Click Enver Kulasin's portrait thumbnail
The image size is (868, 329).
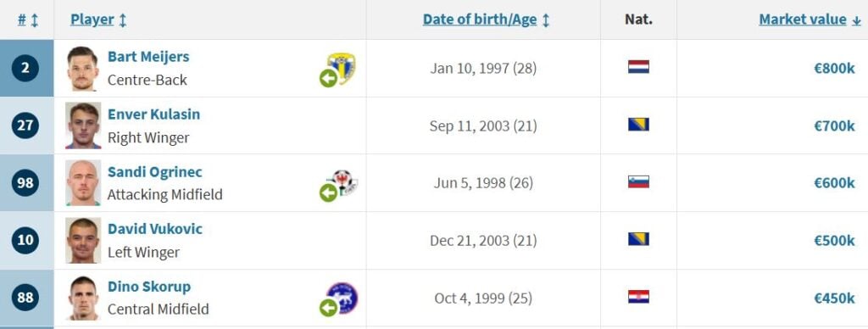83,125
